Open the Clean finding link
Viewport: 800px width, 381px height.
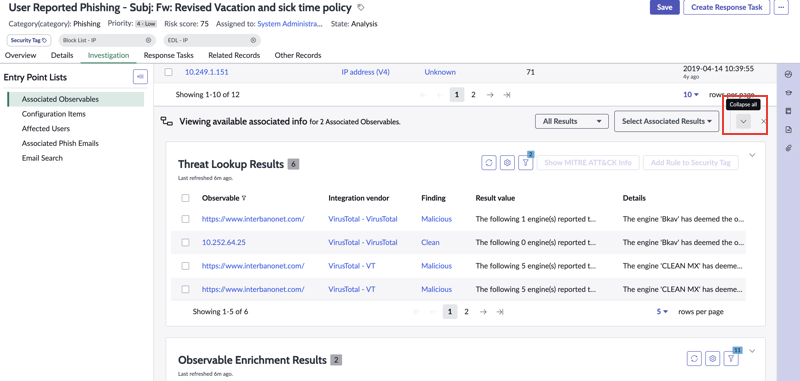(x=430, y=242)
